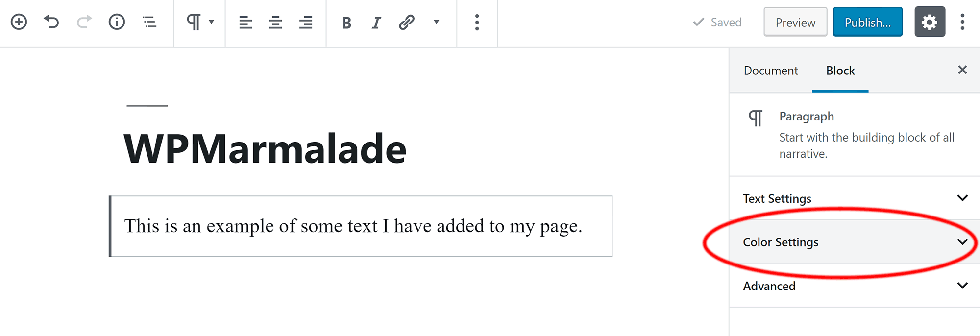
Task: Open content structure information
Action: (117, 22)
